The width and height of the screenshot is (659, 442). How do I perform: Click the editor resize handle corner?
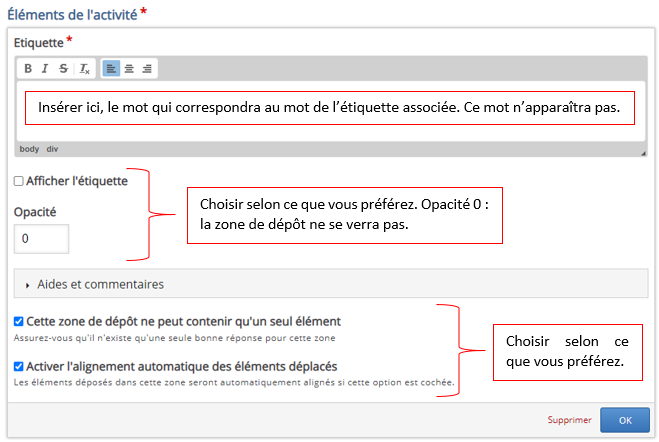click(643, 152)
